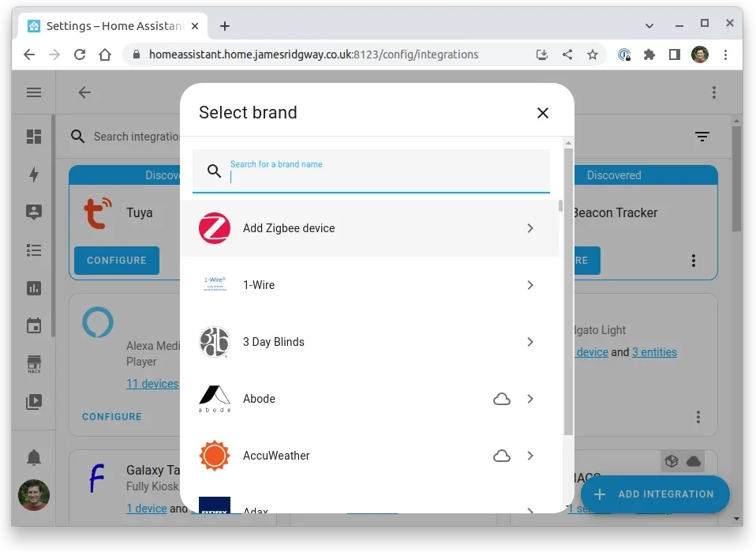756x552 pixels.
Task: Go back using the settings back arrow
Action: [x=84, y=92]
